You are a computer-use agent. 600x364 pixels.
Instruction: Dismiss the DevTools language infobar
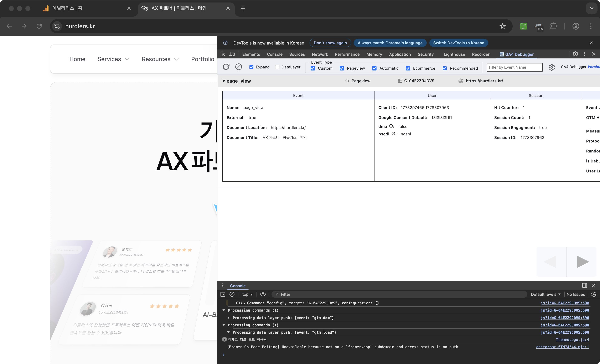591,43
